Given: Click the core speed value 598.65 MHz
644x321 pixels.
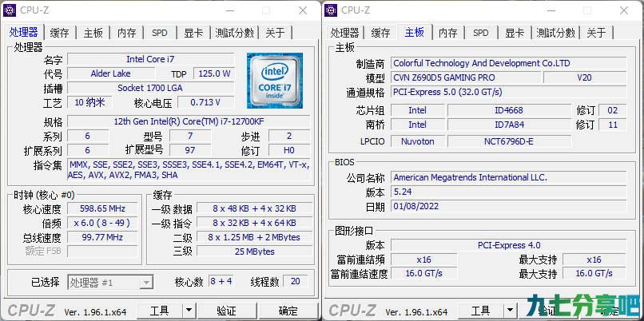Looking at the screenshot, I should (103, 208).
